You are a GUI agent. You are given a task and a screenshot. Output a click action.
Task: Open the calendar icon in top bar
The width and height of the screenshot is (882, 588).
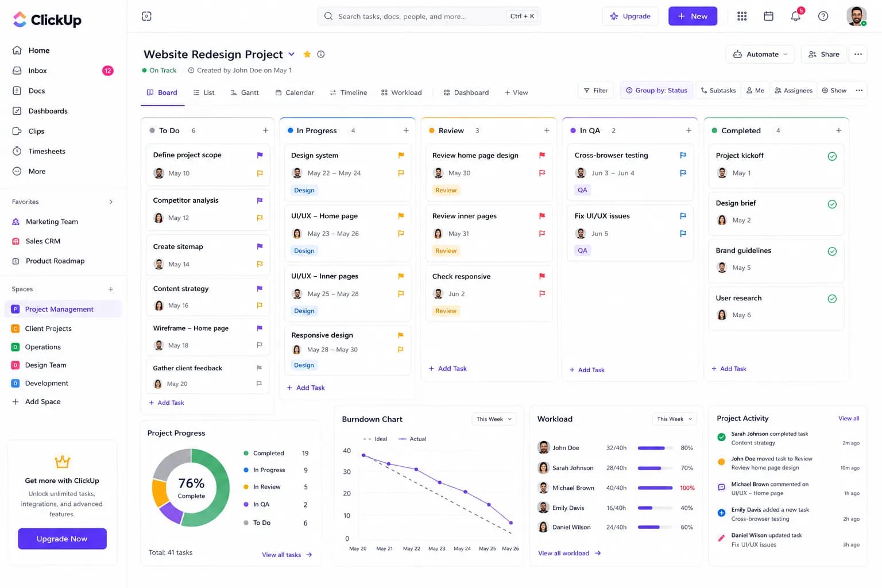pyautogui.click(x=768, y=16)
